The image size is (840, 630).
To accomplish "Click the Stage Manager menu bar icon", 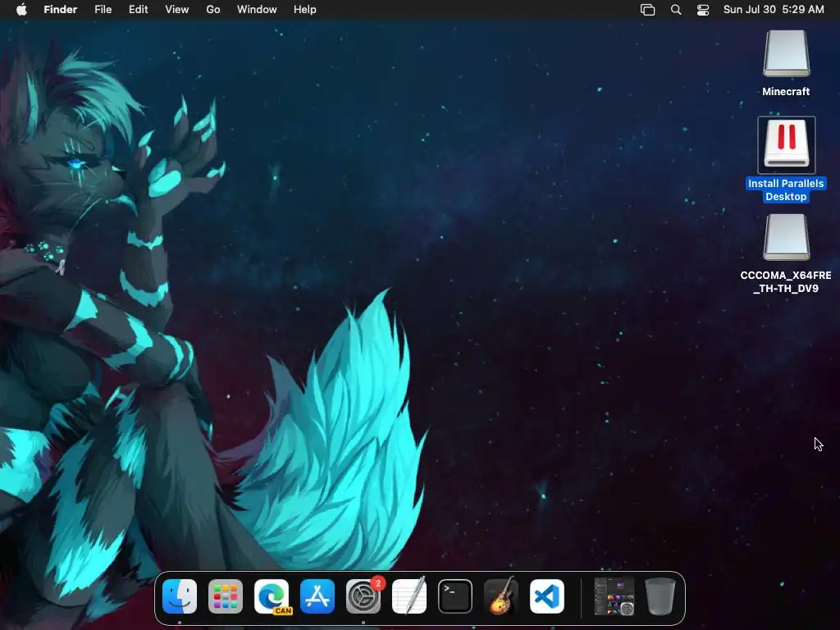I will tap(648, 10).
